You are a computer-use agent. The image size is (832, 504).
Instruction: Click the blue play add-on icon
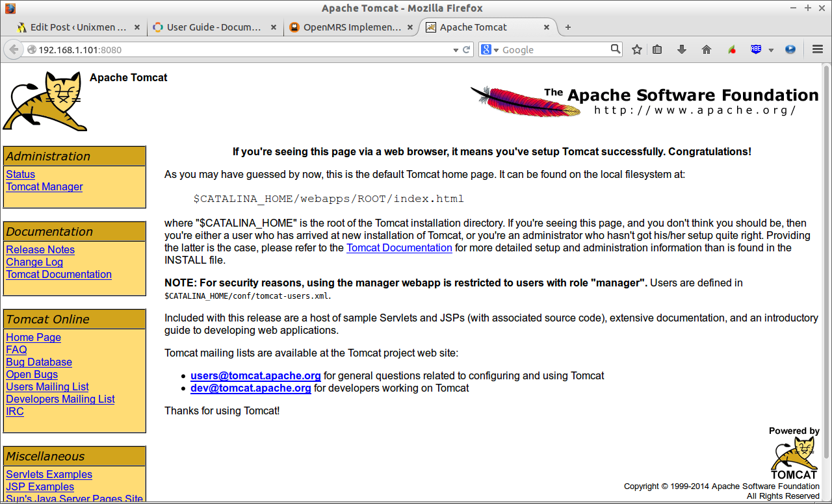coord(790,49)
